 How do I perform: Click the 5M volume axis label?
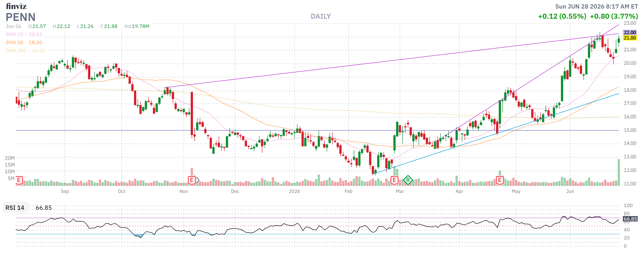coord(11,178)
